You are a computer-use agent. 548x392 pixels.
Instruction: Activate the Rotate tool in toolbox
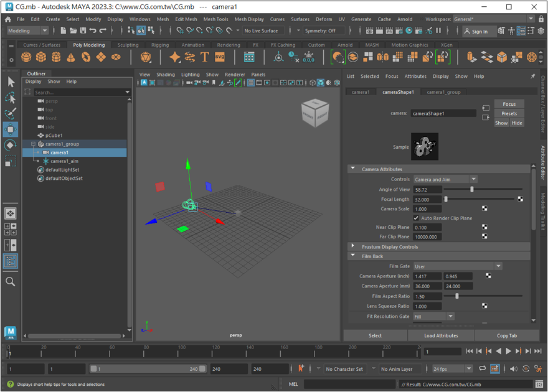click(11, 145)
